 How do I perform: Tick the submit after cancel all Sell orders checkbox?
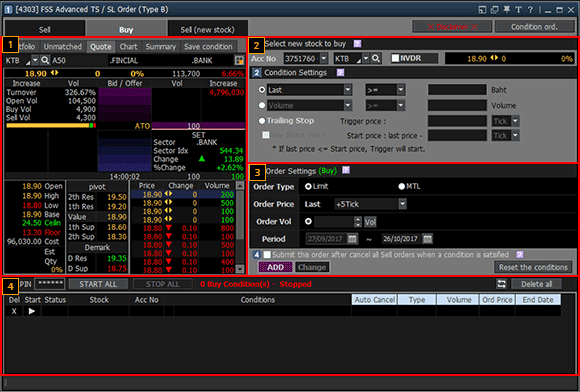click(267, 255)
